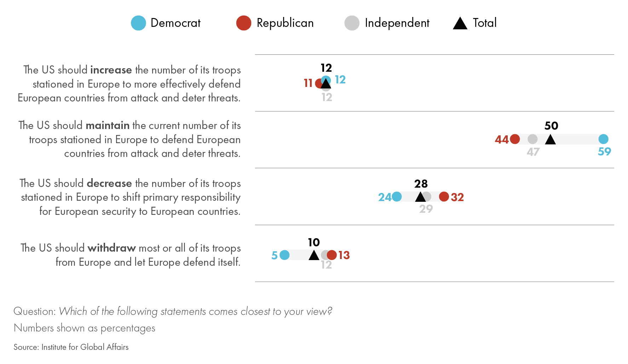Screen dimensions: 628x364
Task: Click the "Source: Institute for Global Affairs" text
Action: (x=71, y=347)
